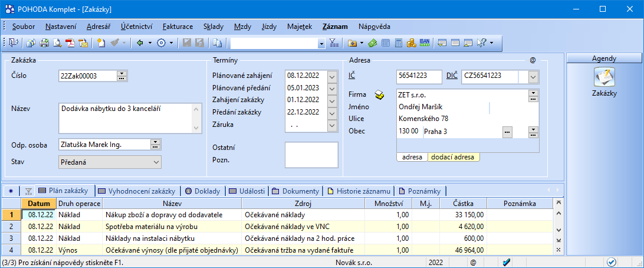Image resolution: width=644 pixels, height=268 pixels.
Task: Expand the DIČ dropdown arrow
Action: (x=533, y=77)
